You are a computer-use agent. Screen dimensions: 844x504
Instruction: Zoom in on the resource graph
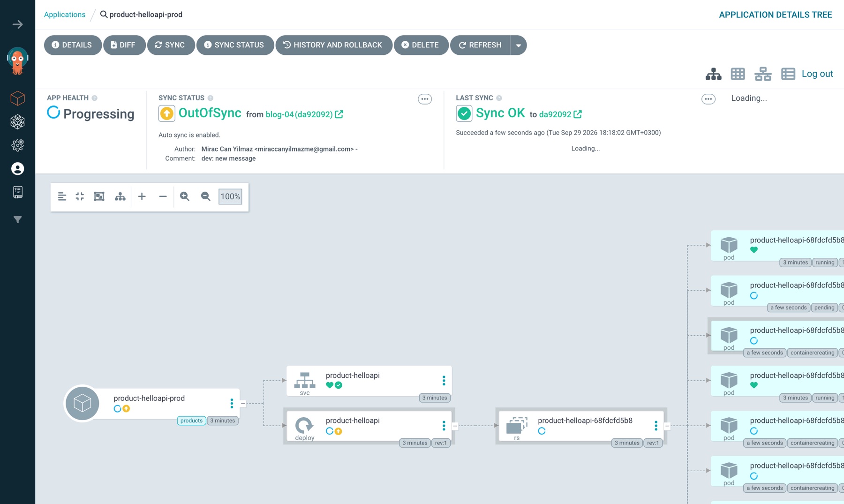185,196
